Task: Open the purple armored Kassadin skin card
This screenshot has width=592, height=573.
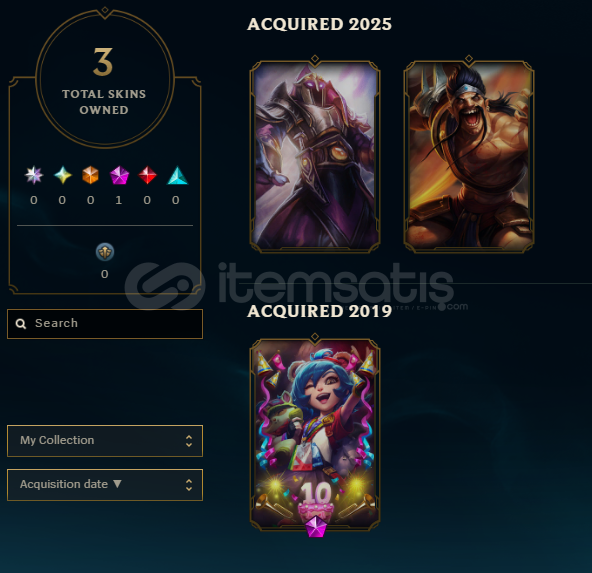Action: 315,156
